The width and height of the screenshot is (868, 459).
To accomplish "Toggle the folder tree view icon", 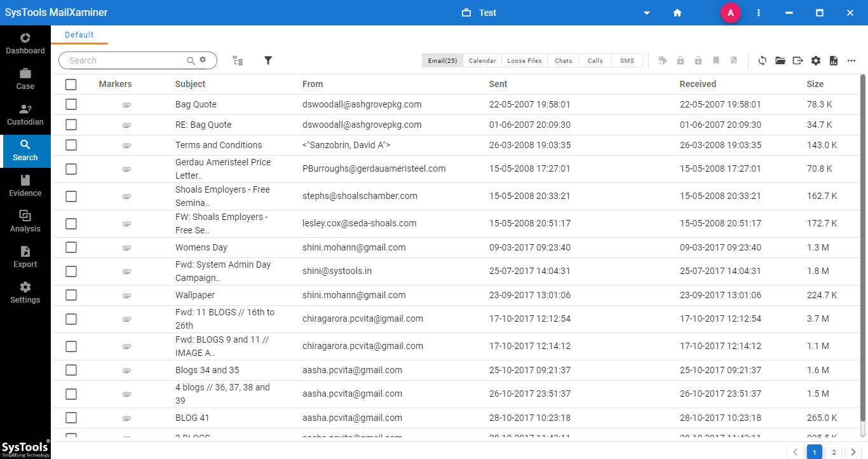I will [238, 60].
